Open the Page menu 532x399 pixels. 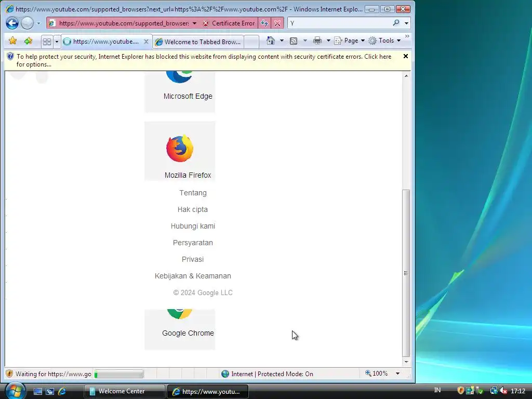pos(349,41)
